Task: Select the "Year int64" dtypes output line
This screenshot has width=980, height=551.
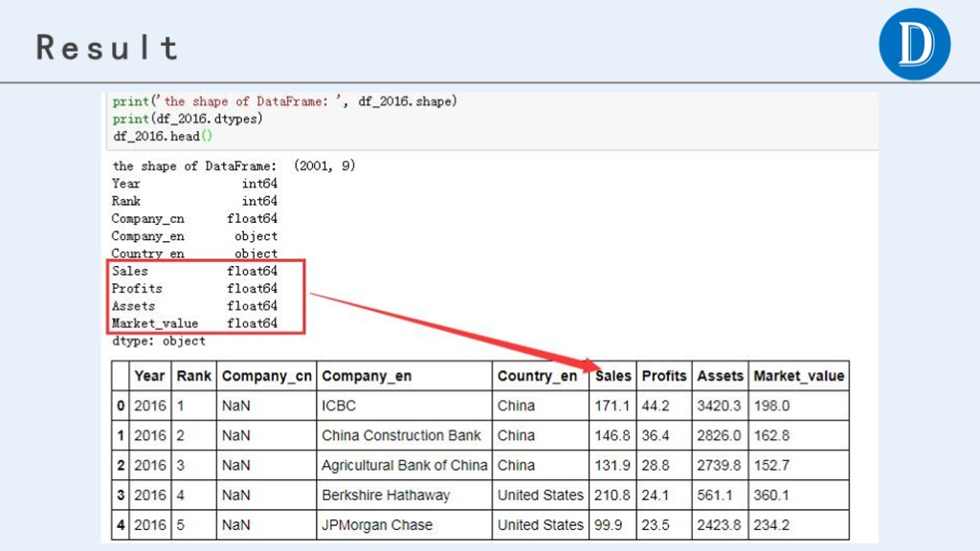Action: coord(194,184)
